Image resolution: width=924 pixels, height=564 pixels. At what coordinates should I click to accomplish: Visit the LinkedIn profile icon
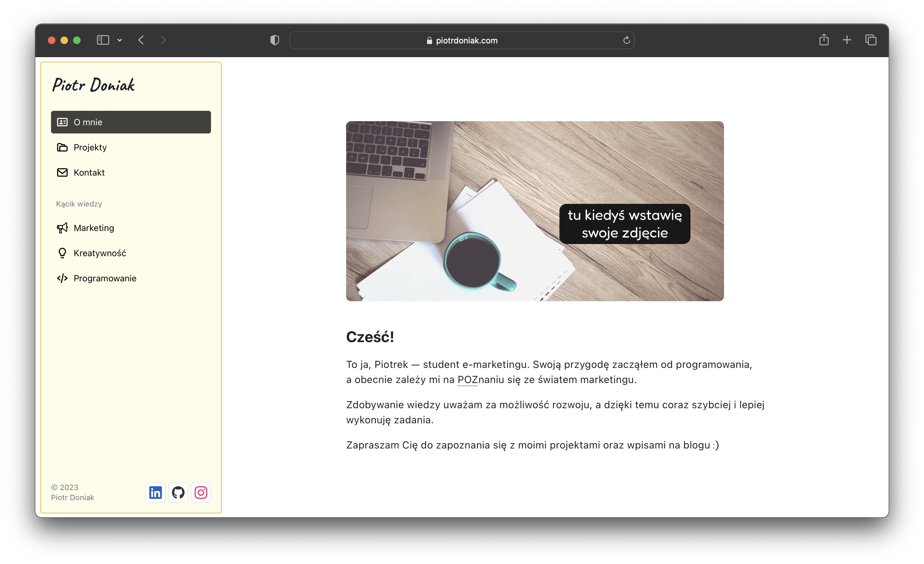point(155,493)
